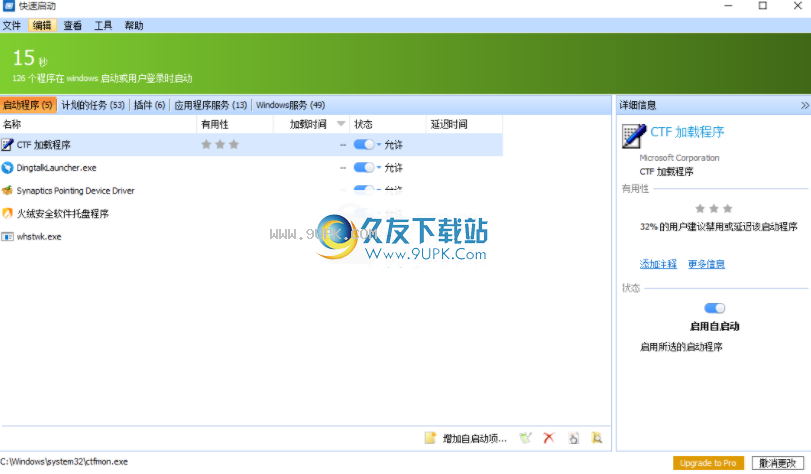Click the 延迟时间 column header

(x=464, y=124)
